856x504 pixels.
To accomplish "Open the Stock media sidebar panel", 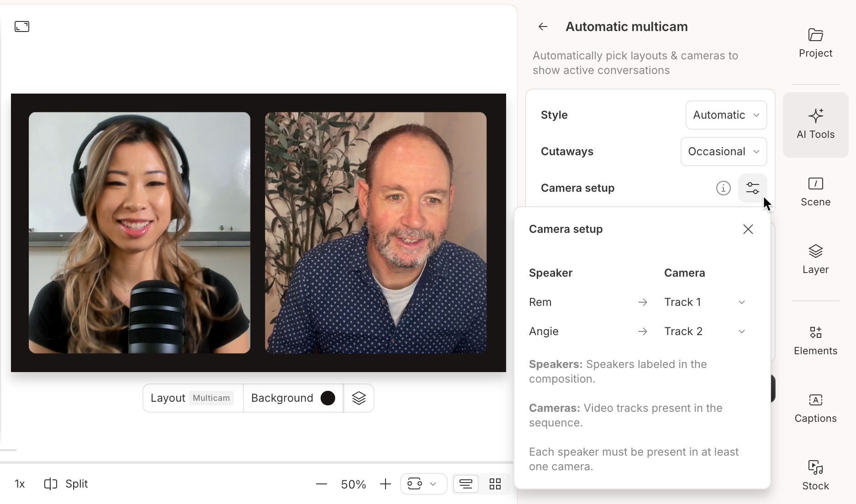I will click(815, 476).
